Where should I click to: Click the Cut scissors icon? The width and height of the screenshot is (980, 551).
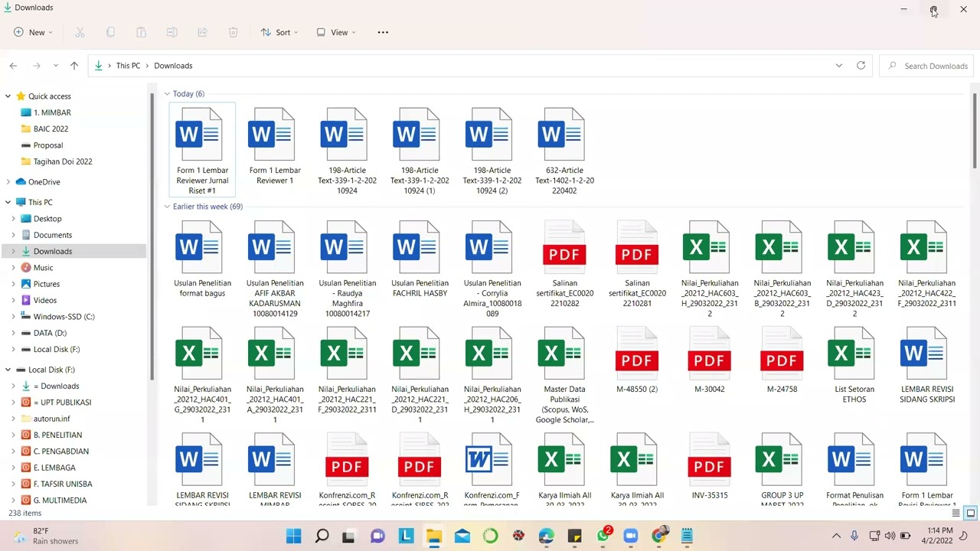pyautogui.click(x=80, y=32)
